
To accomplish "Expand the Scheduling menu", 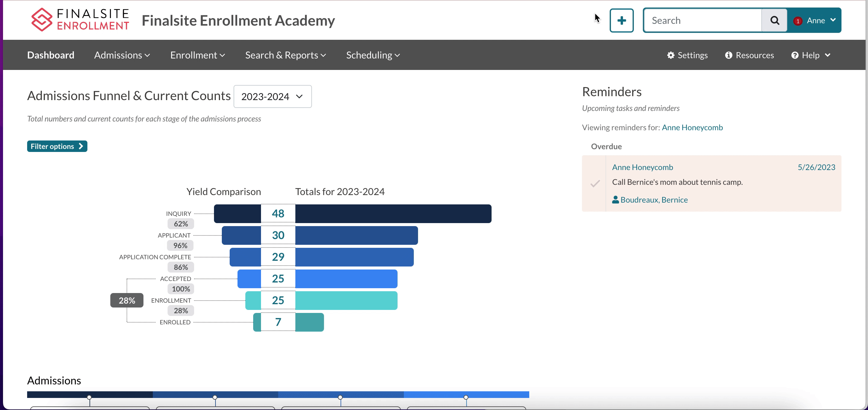I will point(373,55).
